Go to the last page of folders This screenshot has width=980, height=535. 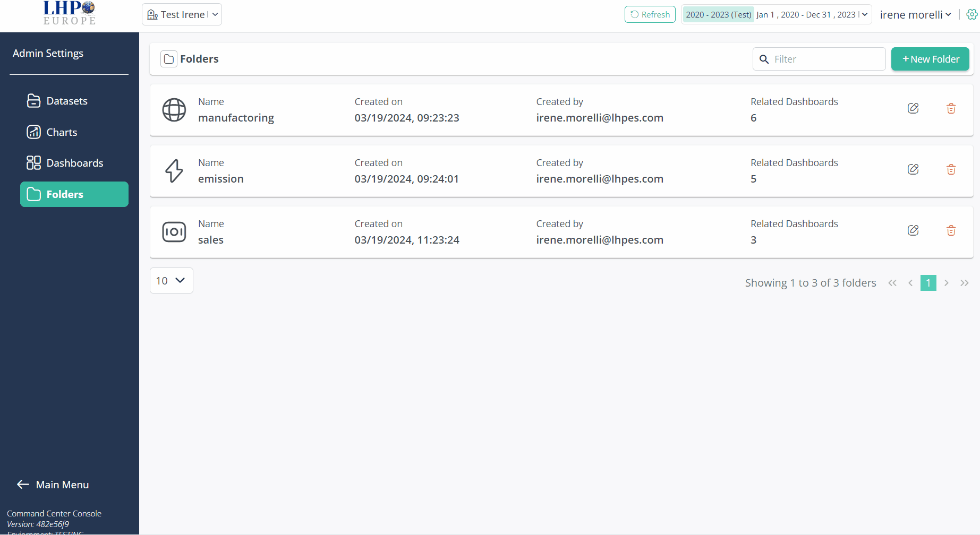pyautogui.click(x=965, y=283)
